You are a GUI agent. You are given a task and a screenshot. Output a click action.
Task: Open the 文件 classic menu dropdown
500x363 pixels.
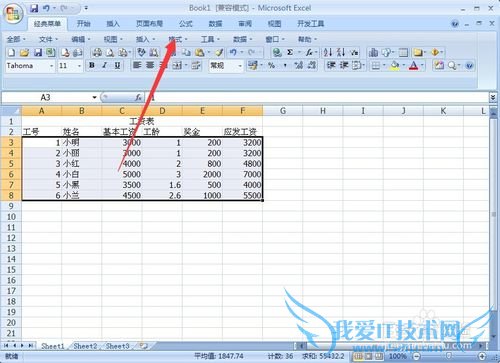[x=48, y=39]
